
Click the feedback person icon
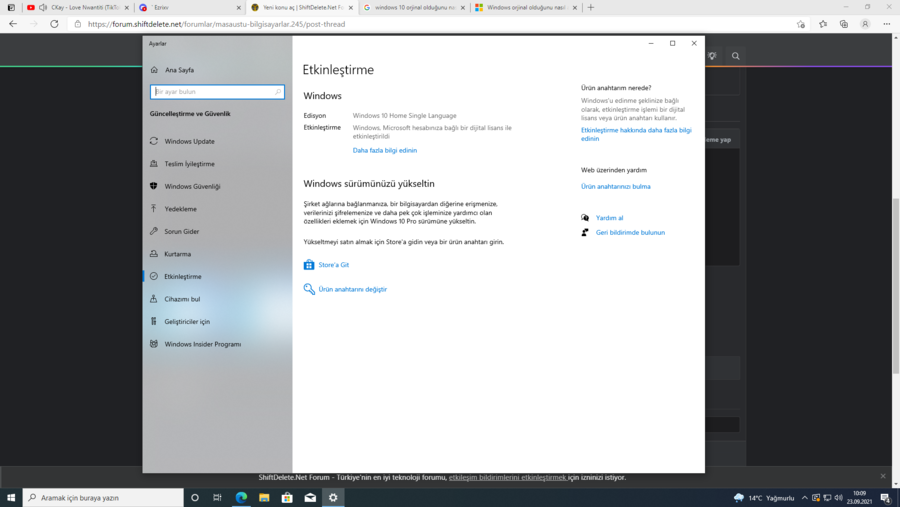(x=585, y=233)
